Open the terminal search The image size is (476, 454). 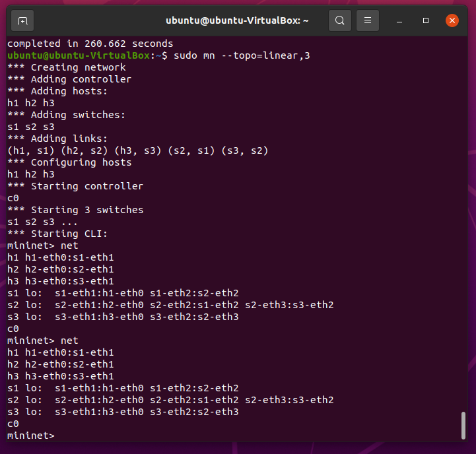[x=340, y=20]
